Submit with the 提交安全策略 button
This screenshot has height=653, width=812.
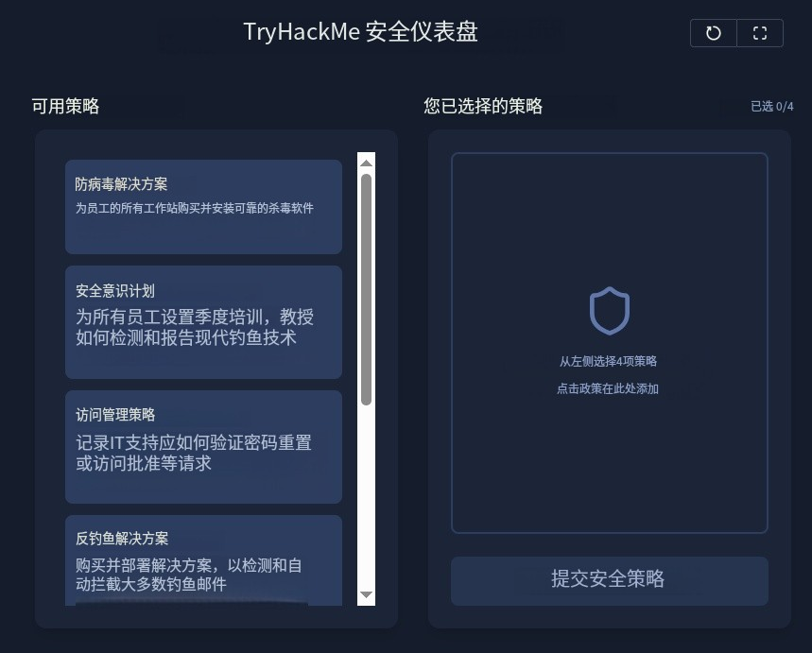click(x=610, y=581)
